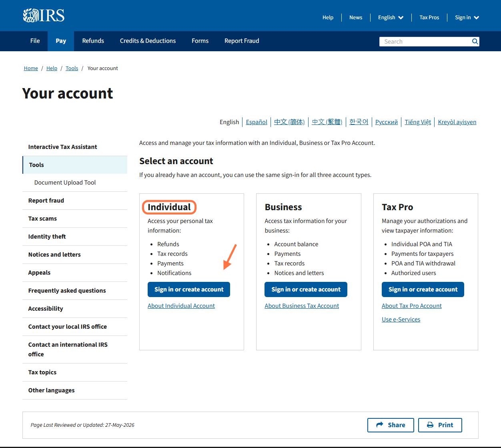Click the Select an account heading
501x448 pixels.
click(176, 161)
